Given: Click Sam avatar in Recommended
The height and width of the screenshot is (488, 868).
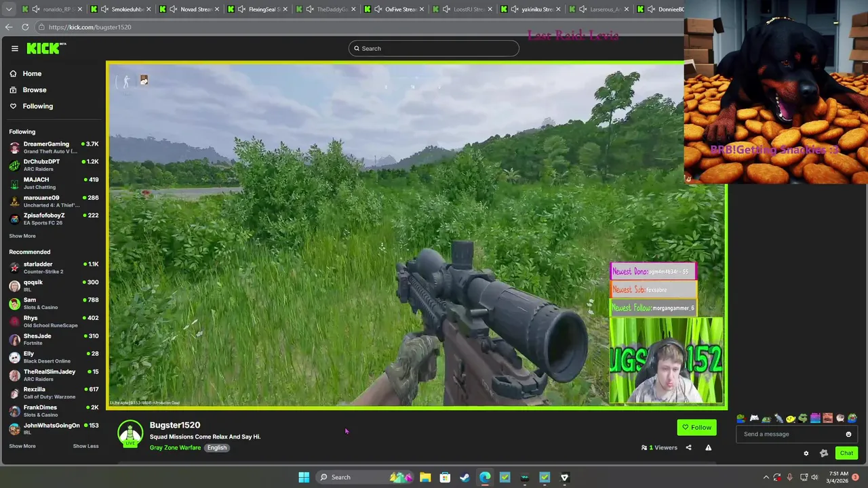Looking at the screenshot, I should pyautogui.click(x=14, y=304).
